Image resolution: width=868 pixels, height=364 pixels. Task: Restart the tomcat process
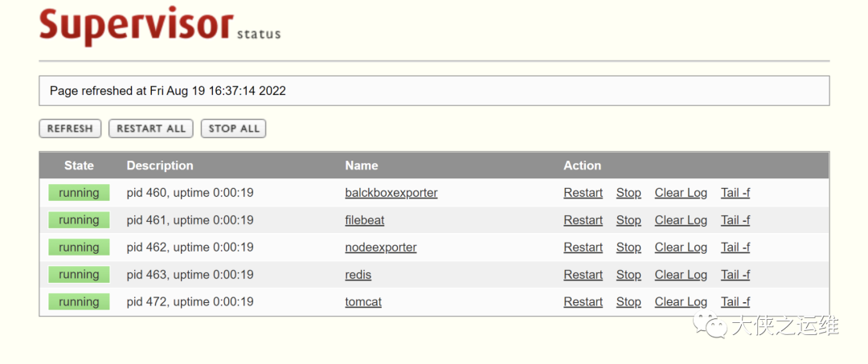pos(583,302)
